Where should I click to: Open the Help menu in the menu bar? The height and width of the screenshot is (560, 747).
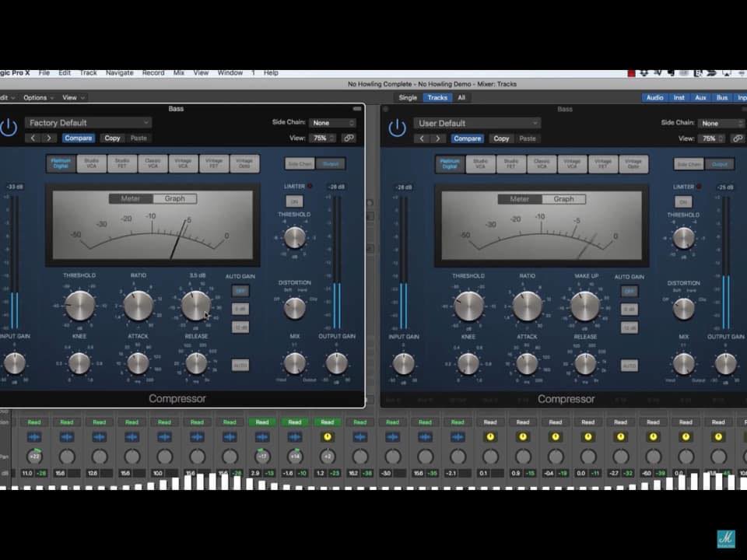(271, 73)
